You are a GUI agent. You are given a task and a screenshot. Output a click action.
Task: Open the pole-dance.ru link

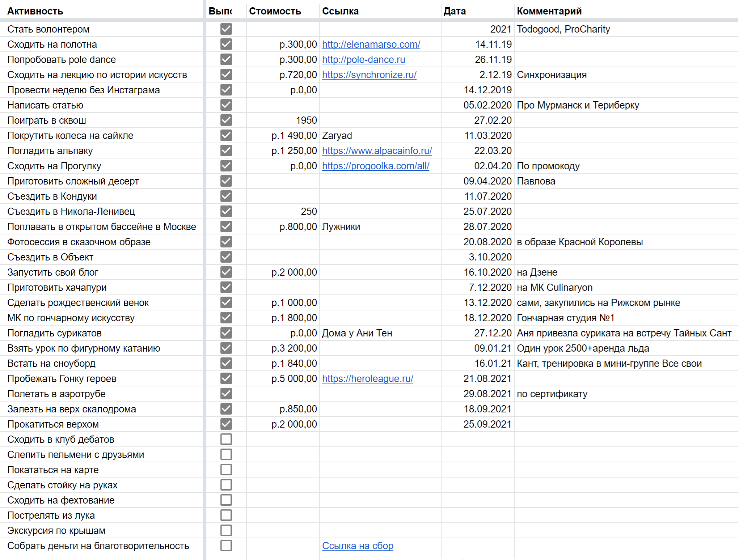[x=364, y=59]
